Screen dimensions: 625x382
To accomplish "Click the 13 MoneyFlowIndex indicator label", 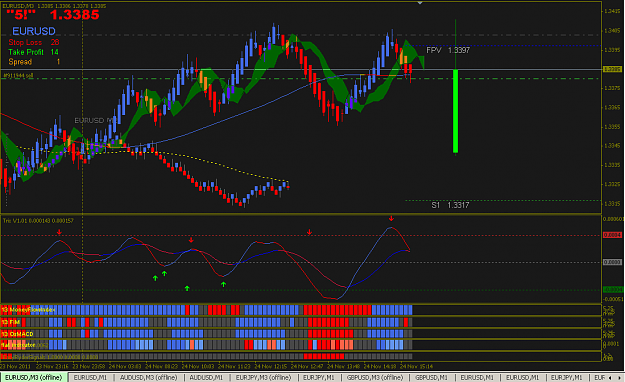I will pyautogui.click(x=28, y=310).
